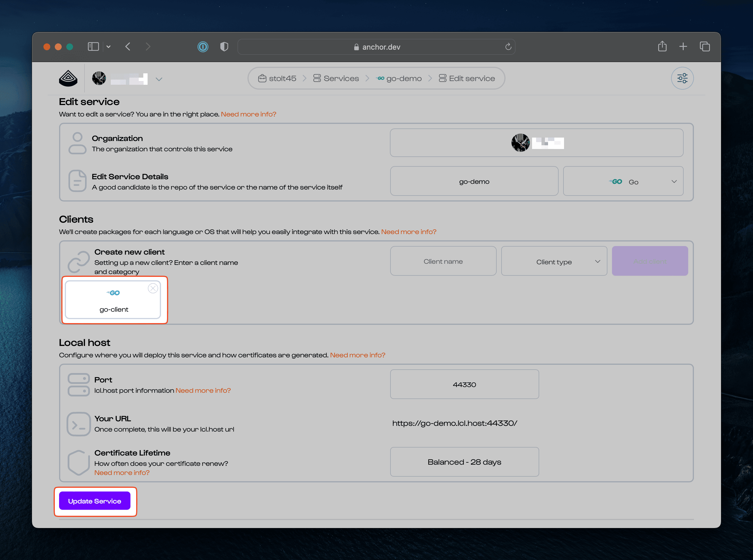753x560 pixels.
Task: Click the Edit Service Details document icon
Action: pos(77,181)
